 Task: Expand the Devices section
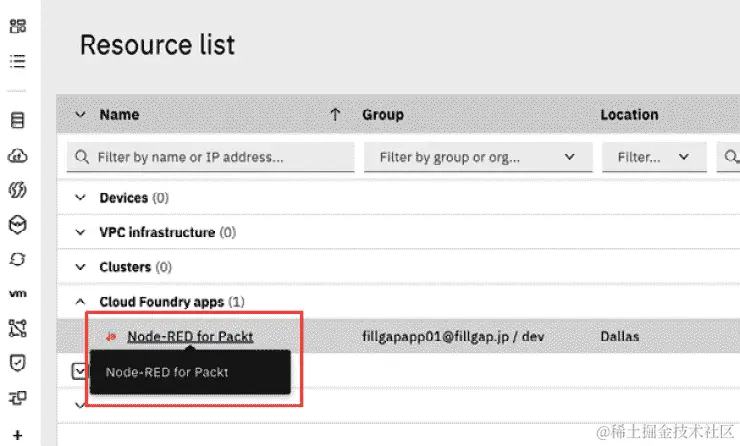coord(80,197)
